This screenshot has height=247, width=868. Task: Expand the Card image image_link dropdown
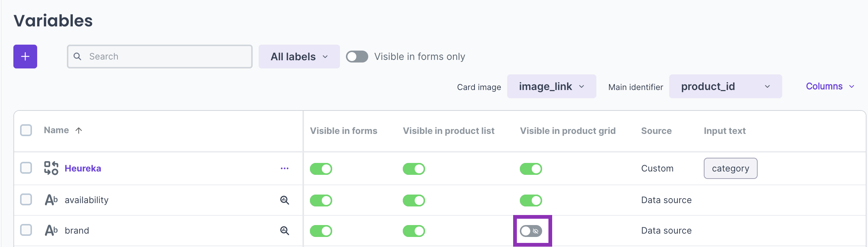(x=551, y=86)
